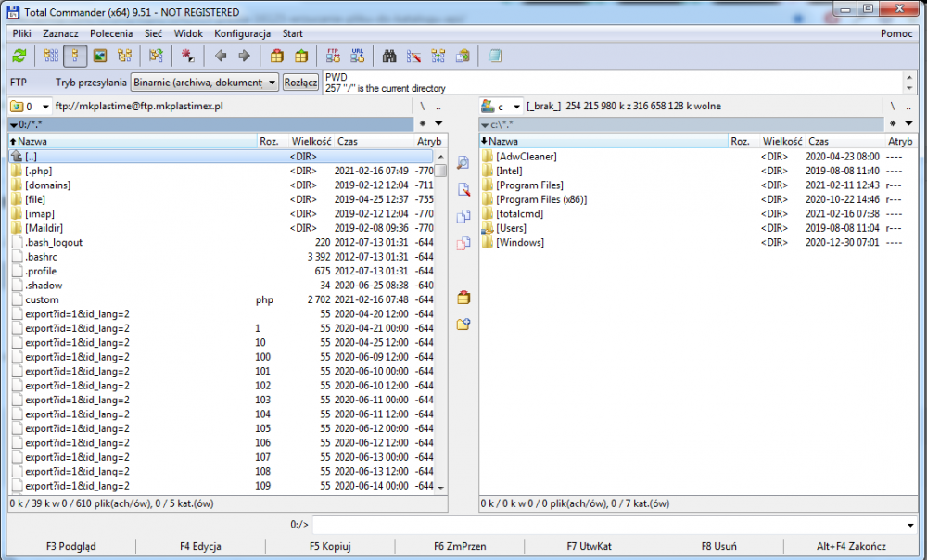Click right panel parent directory .. button
This screenshot has width=927, height=560.
point(908,107)
